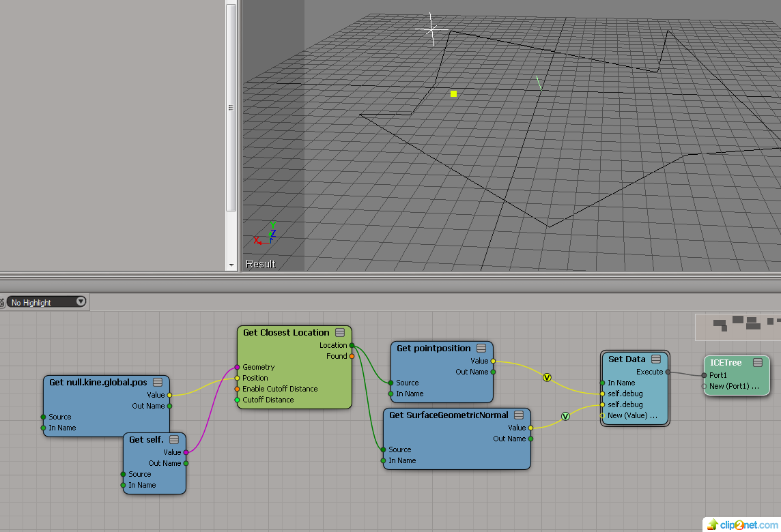
Task: Click the green V value display badge
Action: 565,416
